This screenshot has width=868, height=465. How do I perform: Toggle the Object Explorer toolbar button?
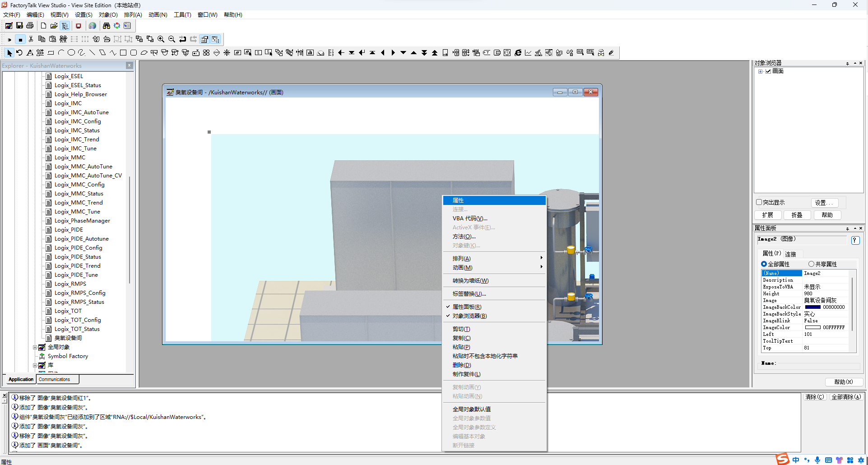(215, 39)
